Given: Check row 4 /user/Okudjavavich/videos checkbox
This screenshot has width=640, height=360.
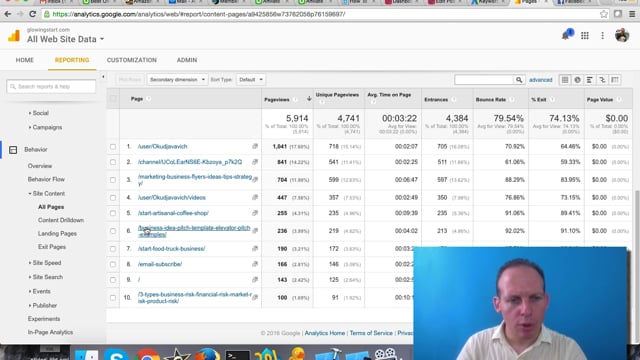Looking at the screenshot, I should point(113,198).
